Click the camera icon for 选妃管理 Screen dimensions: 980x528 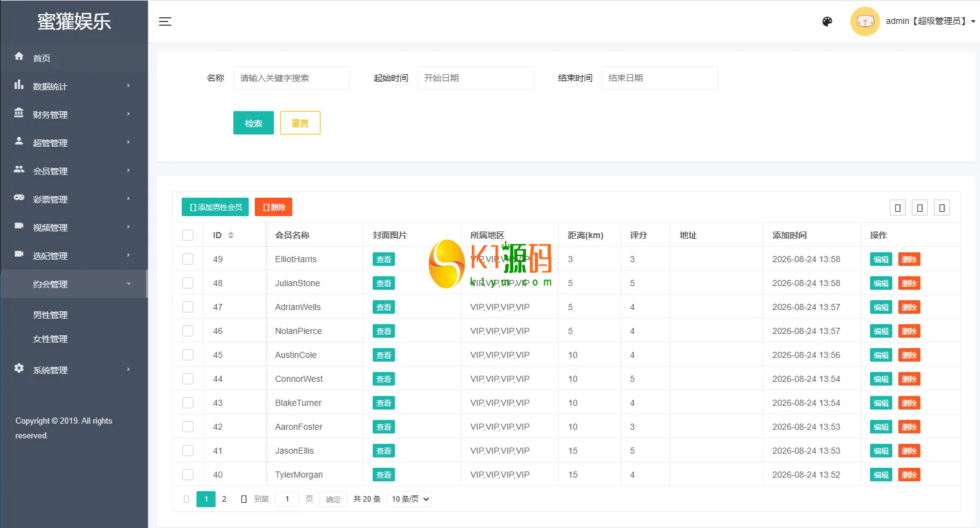(x=19, y=254)
